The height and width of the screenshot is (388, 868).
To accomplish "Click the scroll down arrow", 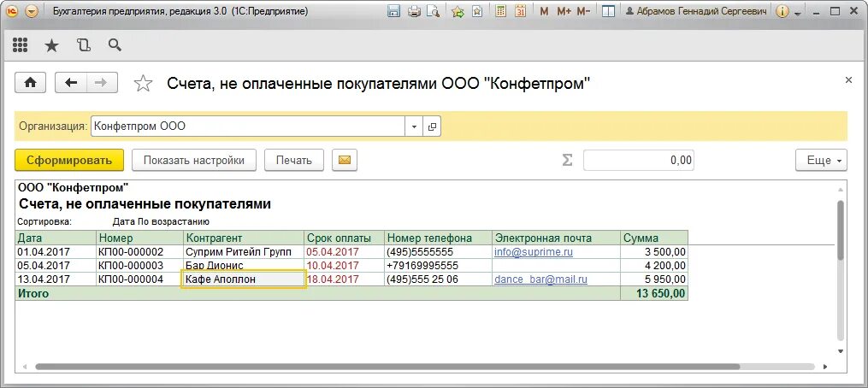I will [841, 351].
